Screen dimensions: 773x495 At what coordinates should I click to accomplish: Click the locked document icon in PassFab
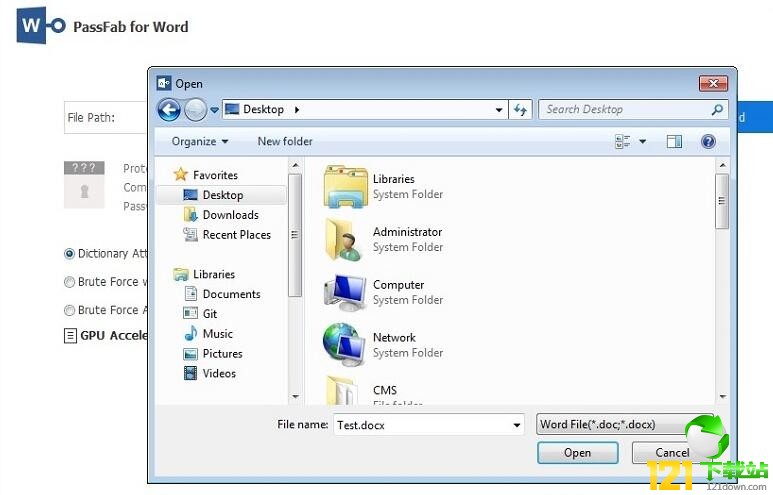pos(84,184)
